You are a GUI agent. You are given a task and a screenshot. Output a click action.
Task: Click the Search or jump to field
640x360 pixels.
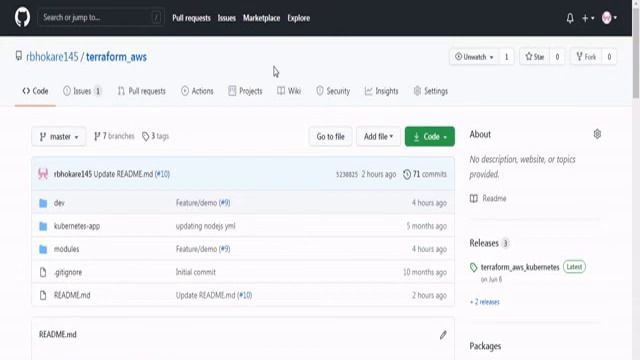[x=101, y=18]
